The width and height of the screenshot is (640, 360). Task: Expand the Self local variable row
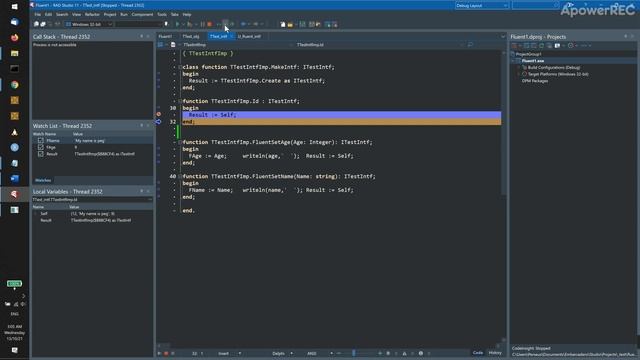click(x=36, y=213)
